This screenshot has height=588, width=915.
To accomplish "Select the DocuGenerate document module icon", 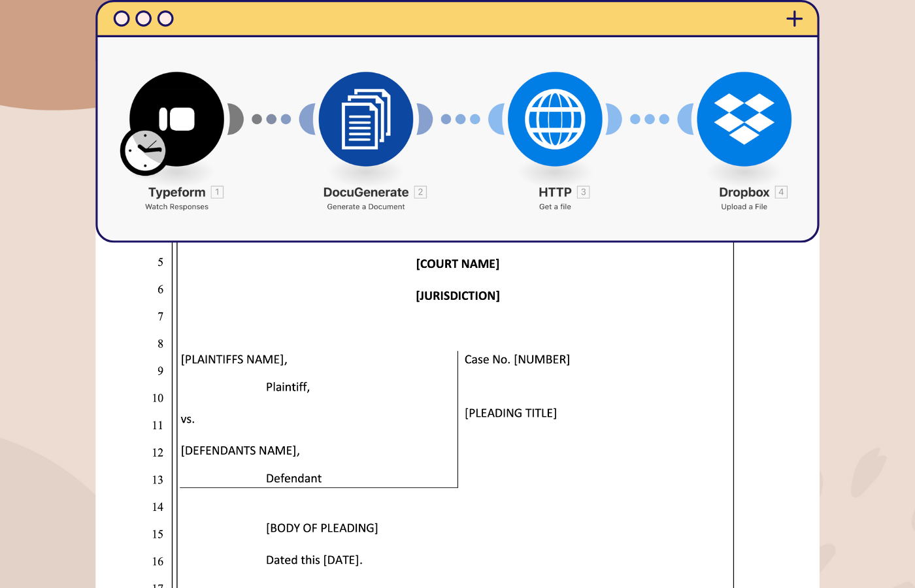I will 366,119.
